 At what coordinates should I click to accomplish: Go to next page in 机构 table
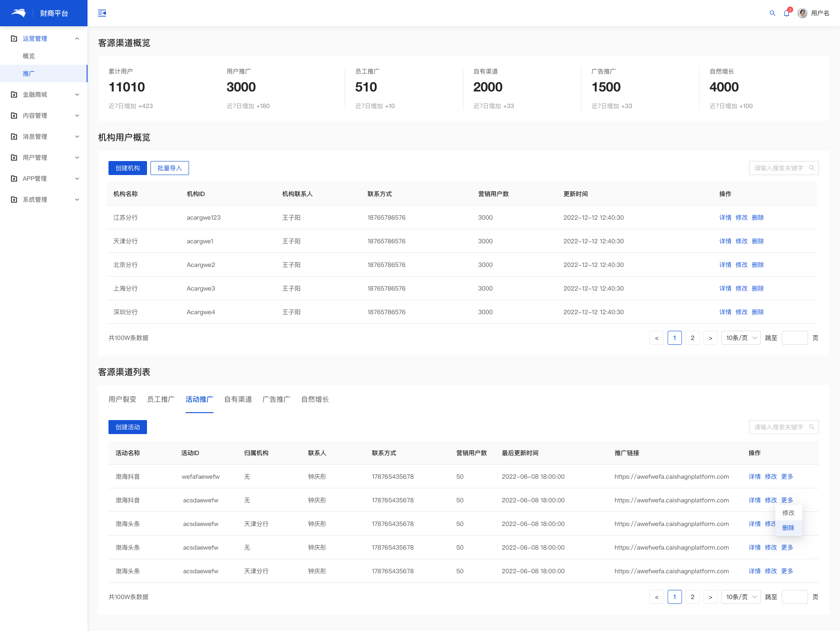coord(710,338)
